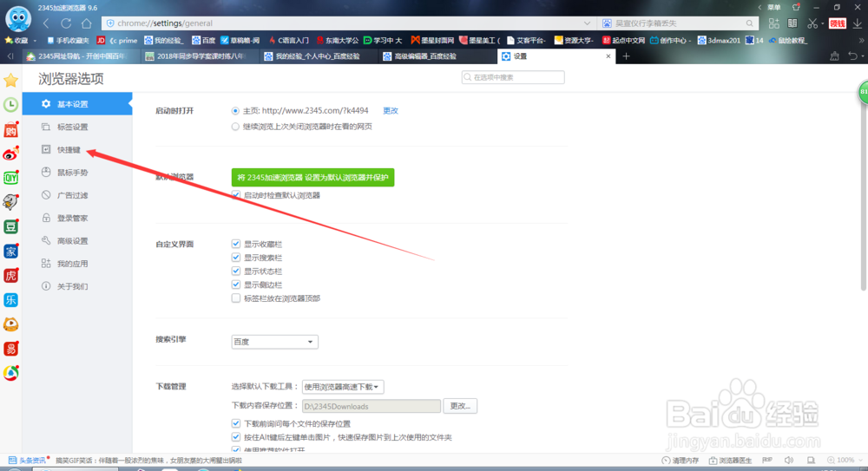
Task: Click the green set default browser button
Action: (312, 178)
